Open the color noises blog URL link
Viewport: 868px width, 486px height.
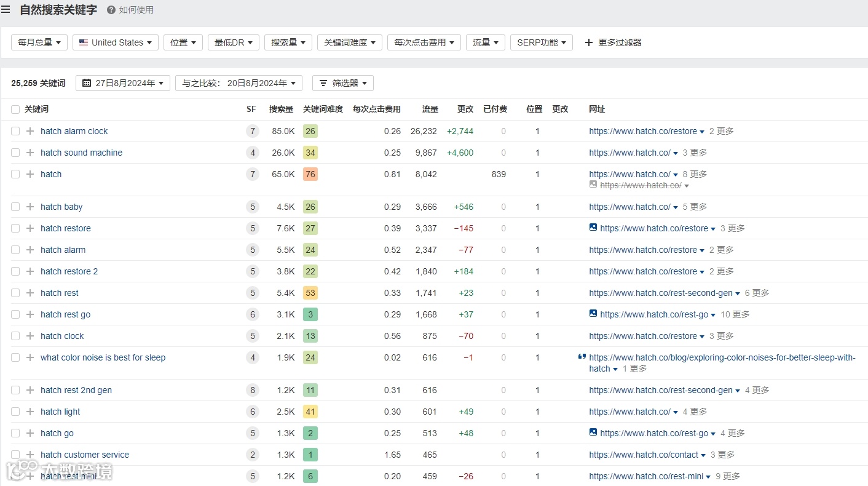click(x=722, y=363)
